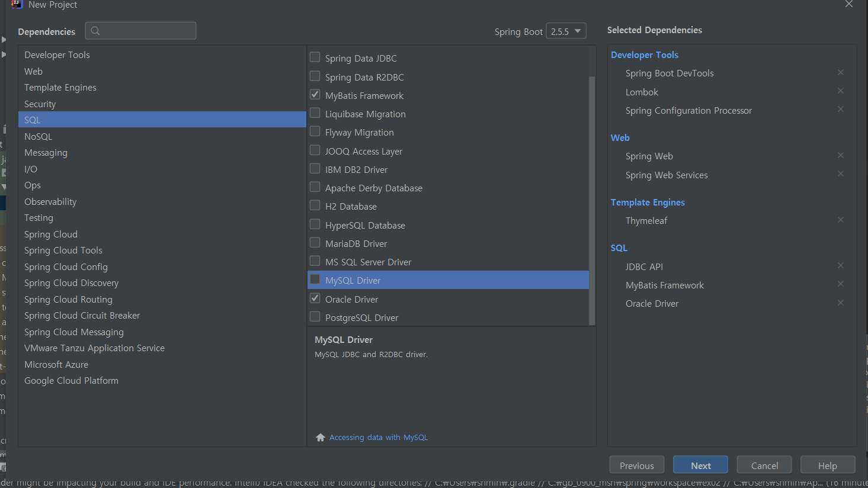
Task: Select VMware Tanzu Application Service category
Action: click(x=162, y=348)
